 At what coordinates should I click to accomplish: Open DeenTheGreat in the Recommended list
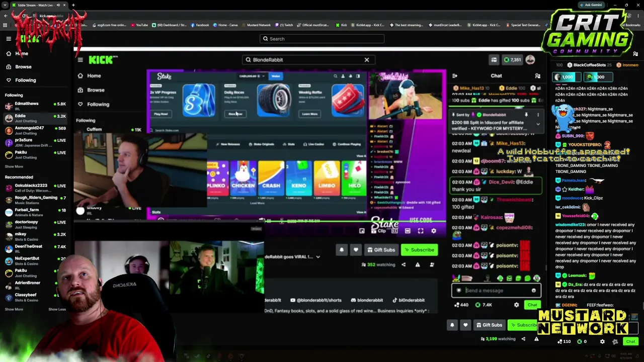(x=35, y=248)
